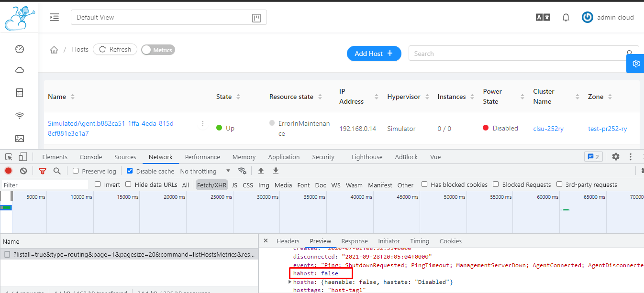Open the dashboard view from the sidebar
644x293 pixels.
coord(19,48)
